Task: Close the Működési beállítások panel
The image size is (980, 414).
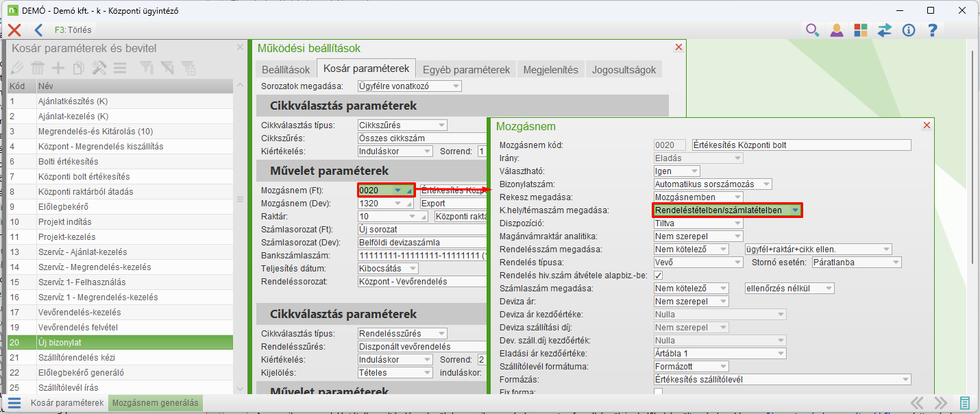Action: (678, 47)
